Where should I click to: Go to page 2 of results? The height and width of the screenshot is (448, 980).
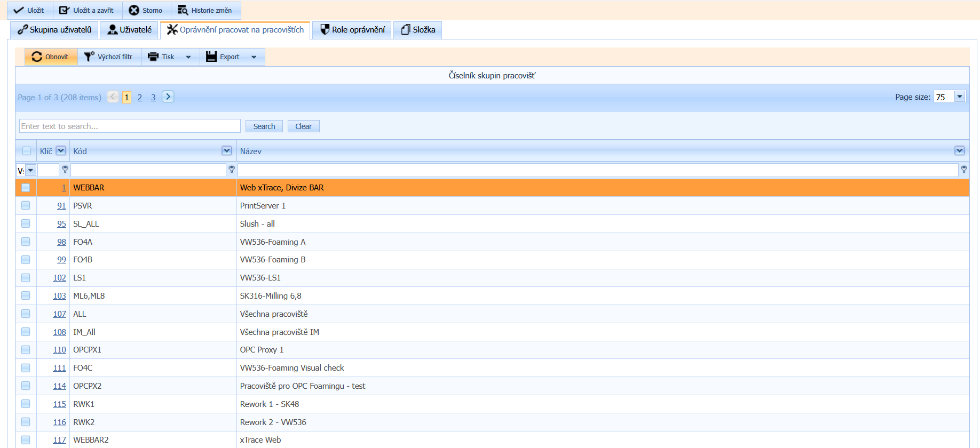click(140, 98)
